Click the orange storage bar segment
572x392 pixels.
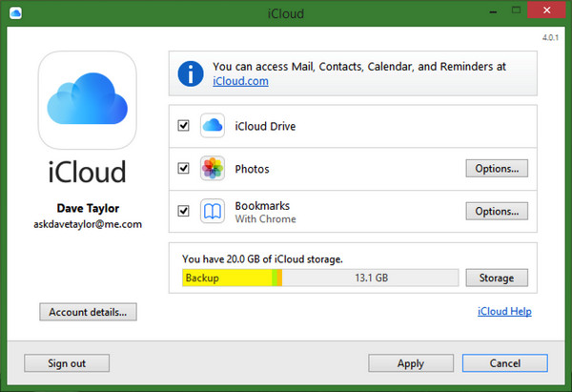tap(279, 278)
